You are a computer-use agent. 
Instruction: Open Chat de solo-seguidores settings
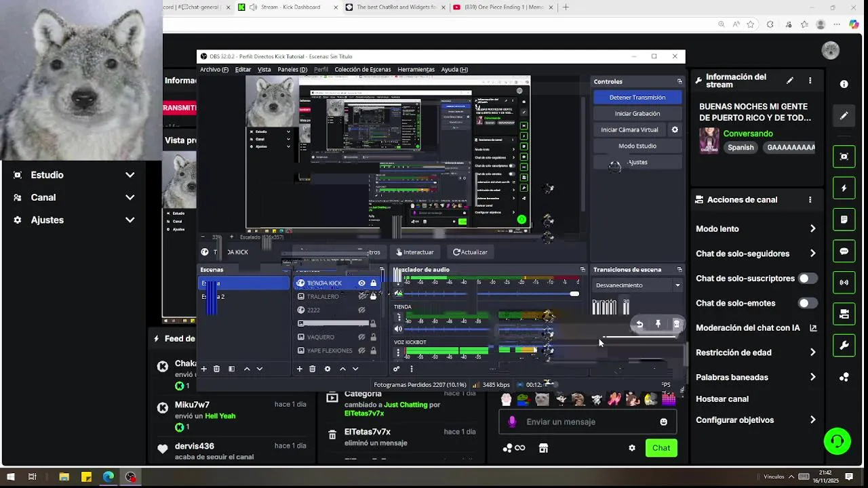(x=756, y=253)
